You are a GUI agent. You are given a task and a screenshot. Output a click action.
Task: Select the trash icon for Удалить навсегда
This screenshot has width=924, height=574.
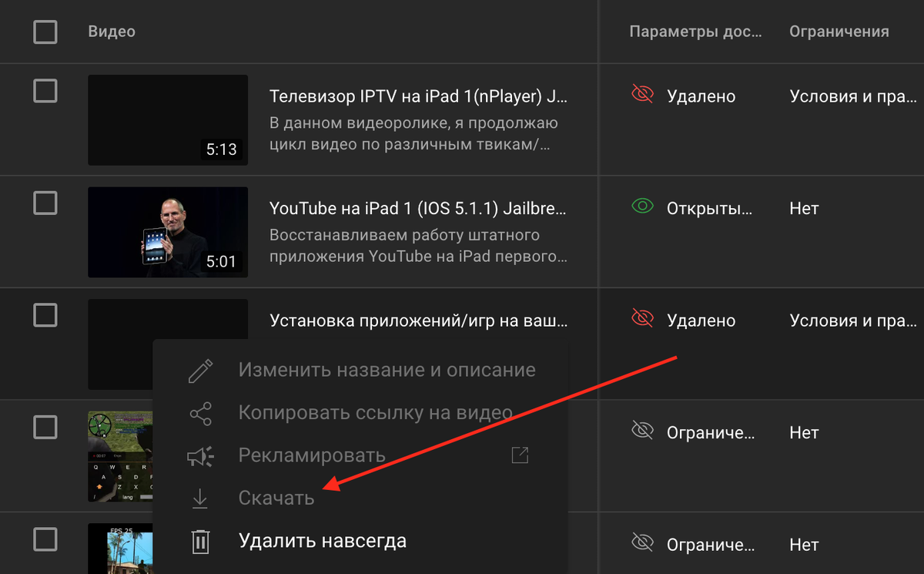click(x=200, y=540)
